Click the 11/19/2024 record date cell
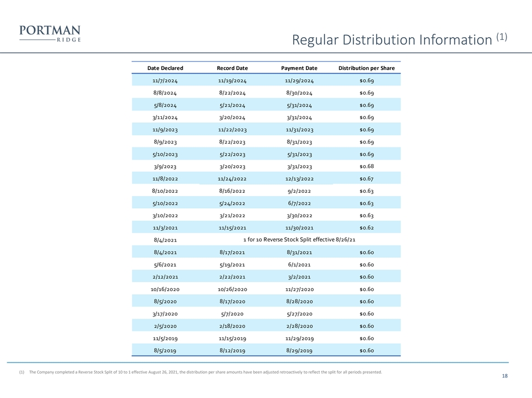Screen dimensions: 532x398 click(232, 81)
